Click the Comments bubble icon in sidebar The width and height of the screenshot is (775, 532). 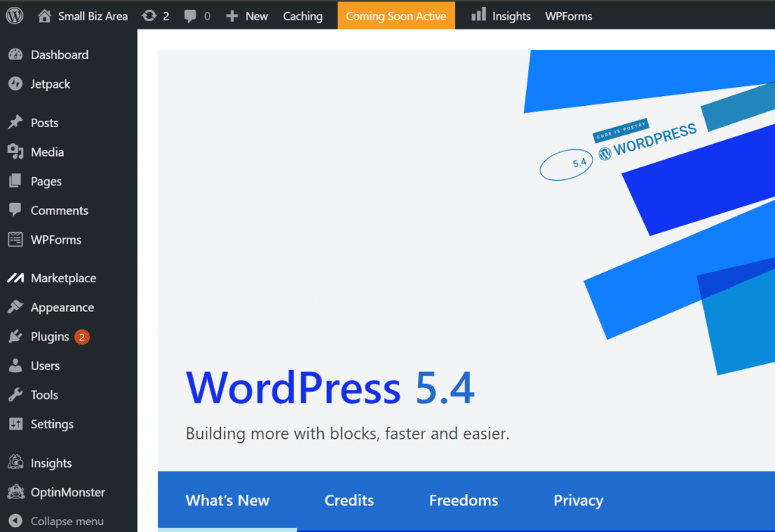tap(15, 210)
